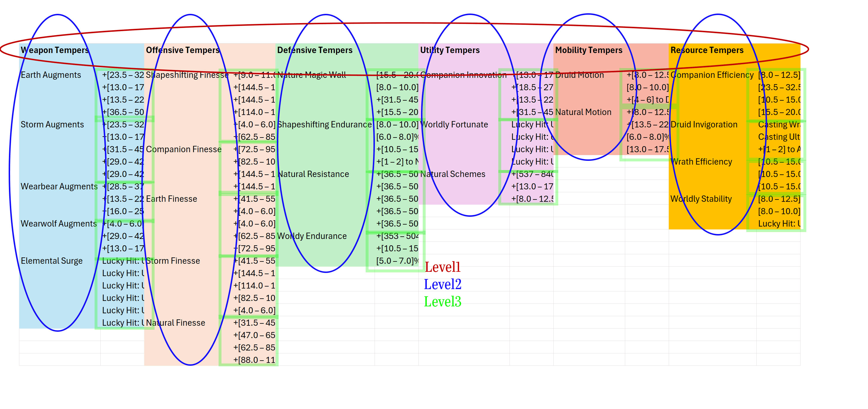The height and width of the screenshot is (409, 868).
Task: Select the Wrath Efficiency cell
Action: (712, 162)
